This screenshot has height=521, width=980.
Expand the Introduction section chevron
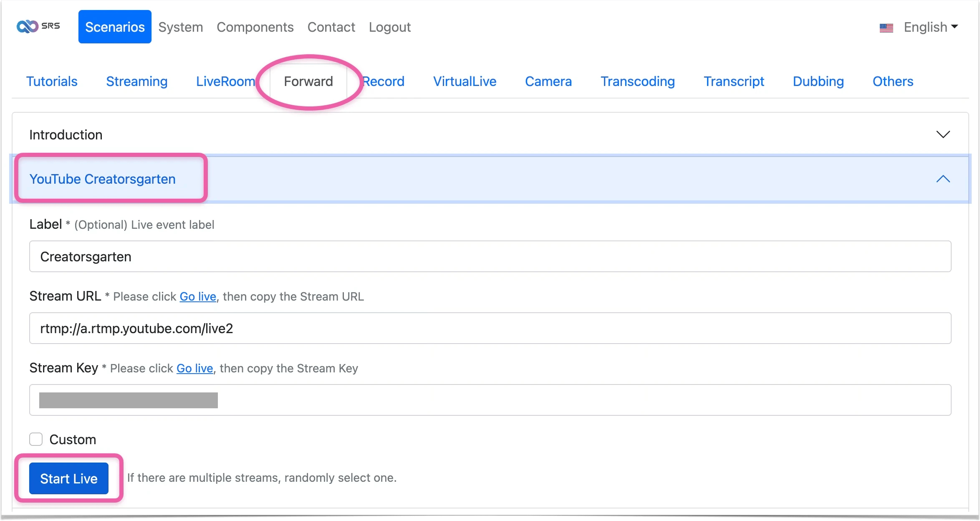click(943, 134)
